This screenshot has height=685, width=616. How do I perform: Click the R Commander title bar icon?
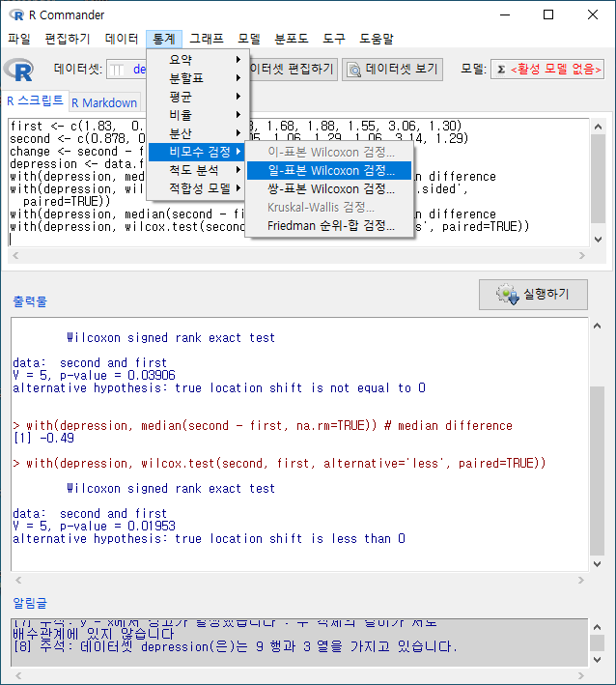pos(16,14)
